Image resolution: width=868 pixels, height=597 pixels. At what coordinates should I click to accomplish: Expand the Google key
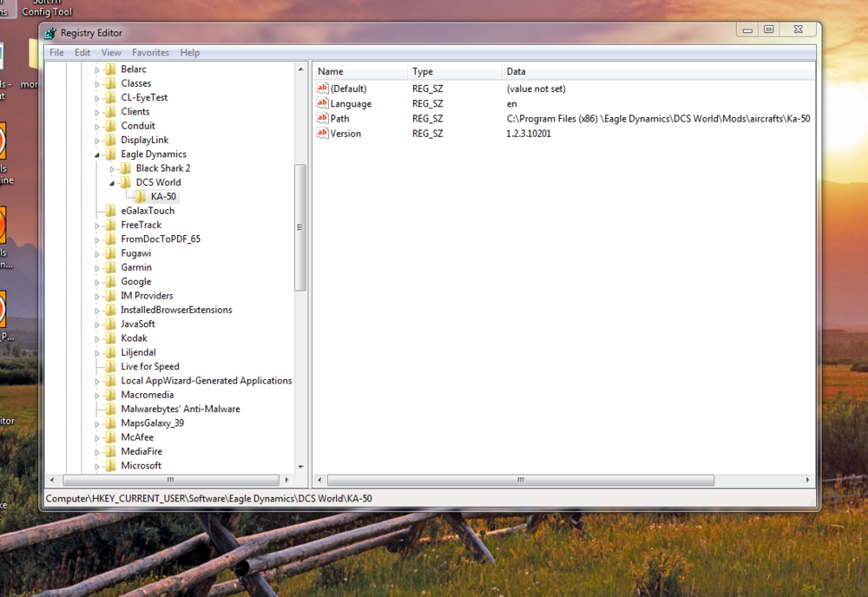[97, 282]
